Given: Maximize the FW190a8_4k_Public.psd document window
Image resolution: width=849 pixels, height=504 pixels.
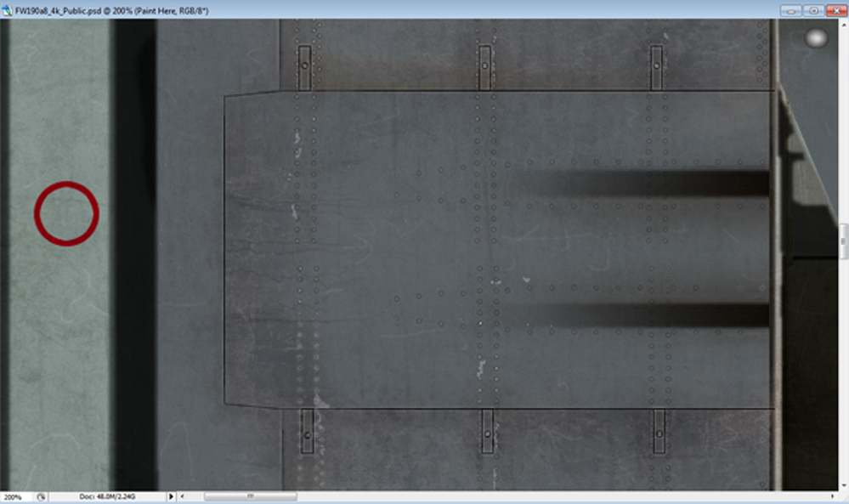Looking at the screenshot, I should click(x=814, y=11).
